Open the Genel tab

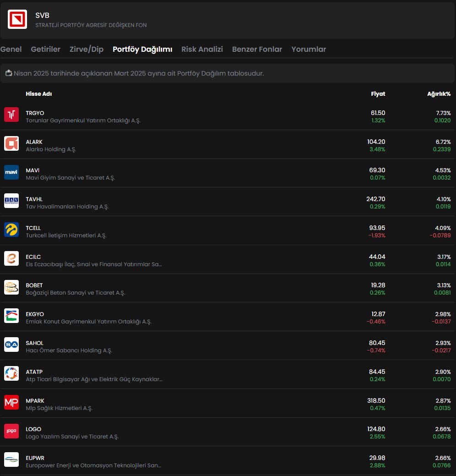coord(11,49)
